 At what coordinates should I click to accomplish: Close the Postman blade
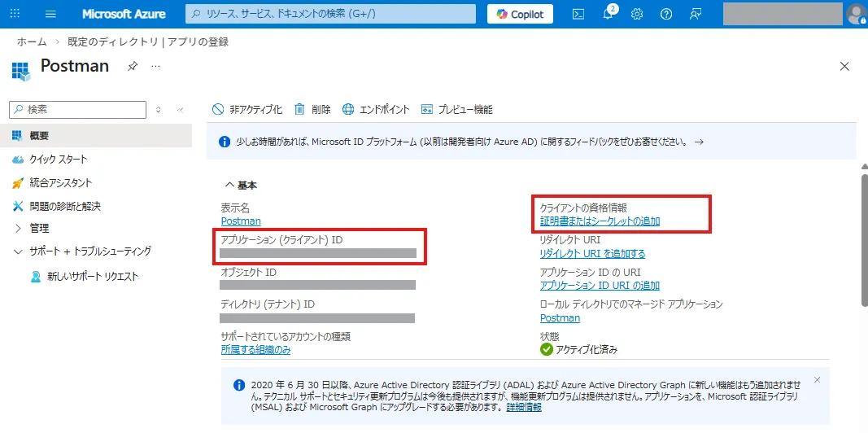(x=844, y=67)
